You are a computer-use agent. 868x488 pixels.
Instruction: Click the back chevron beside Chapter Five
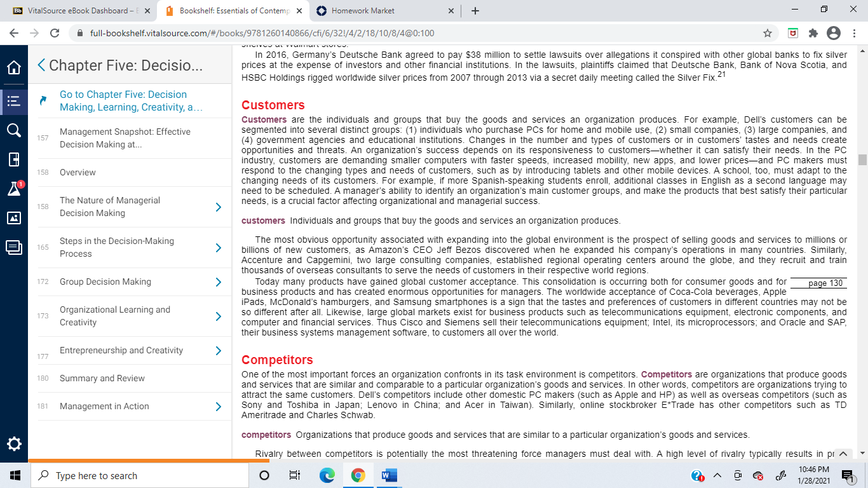point(41,65)
